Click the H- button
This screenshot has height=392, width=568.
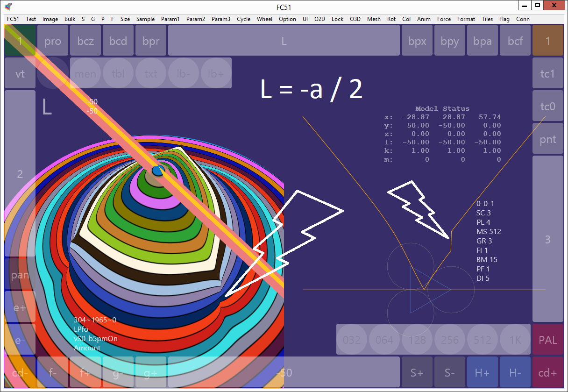tap(515, 372)
